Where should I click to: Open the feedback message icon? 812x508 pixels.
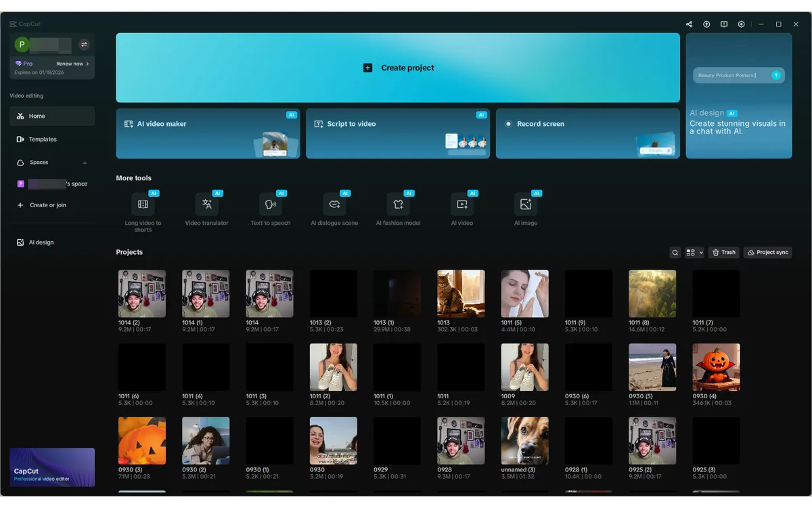pyautogui.click(x=724, y=24)
